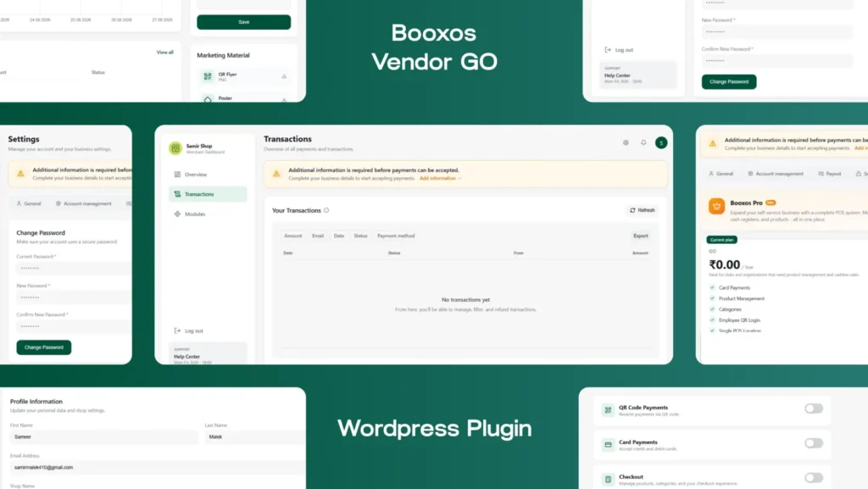Switch to General tab in Settings panel
This screenshot has width=868, height=489.
29,203
